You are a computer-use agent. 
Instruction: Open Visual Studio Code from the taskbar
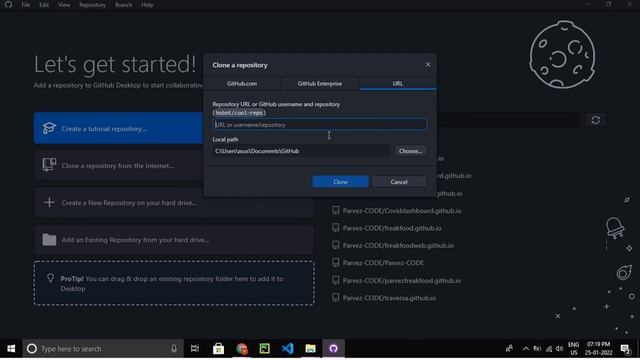tap(287, 349)
